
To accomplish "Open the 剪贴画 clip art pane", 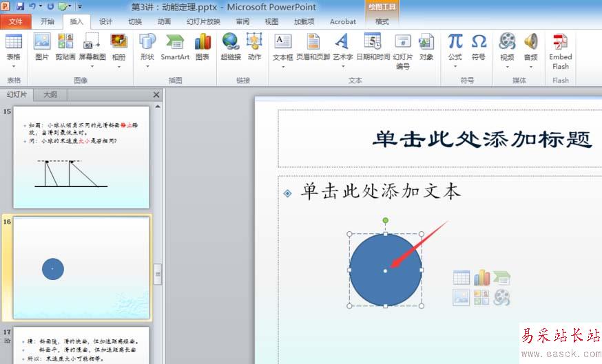I will [65, 41].
